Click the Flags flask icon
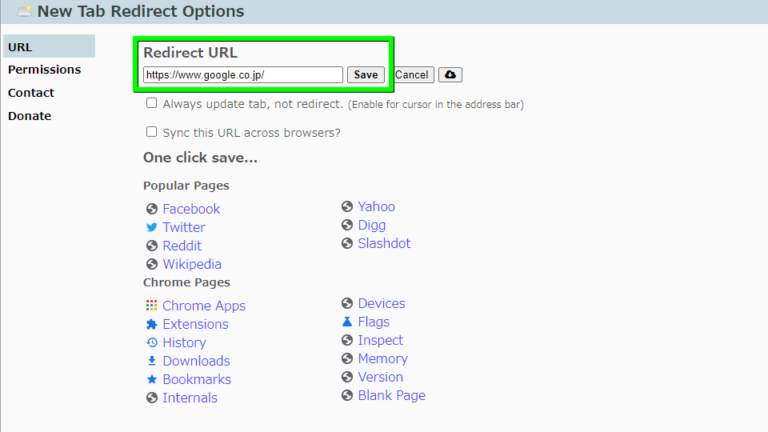The width and height of the screenshot is (768, 432). (347, 322)
